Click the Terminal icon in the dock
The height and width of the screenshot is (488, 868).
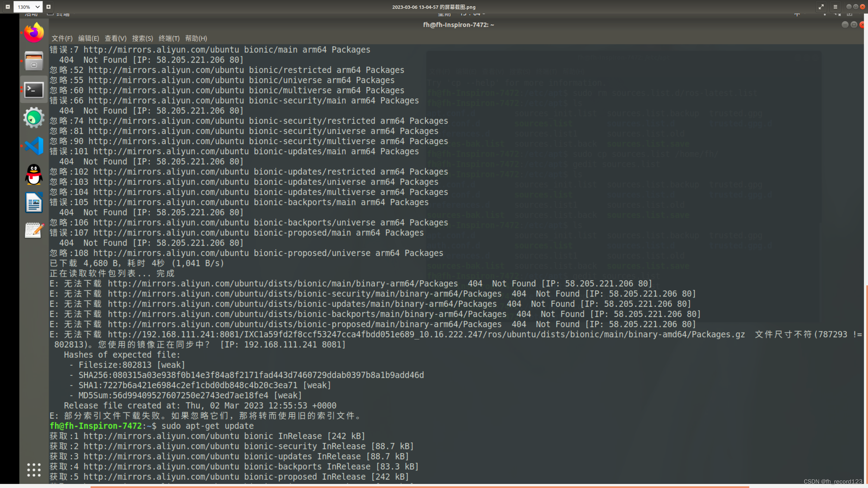pyautogui.click(x=34, y=90)
